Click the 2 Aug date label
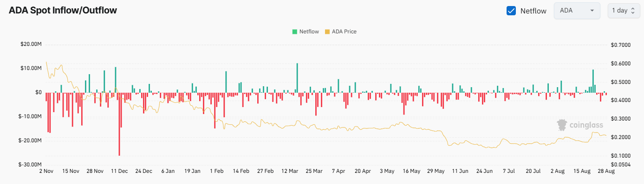The width and height of the screenshot is (644, 184). [x=557, y=171]
